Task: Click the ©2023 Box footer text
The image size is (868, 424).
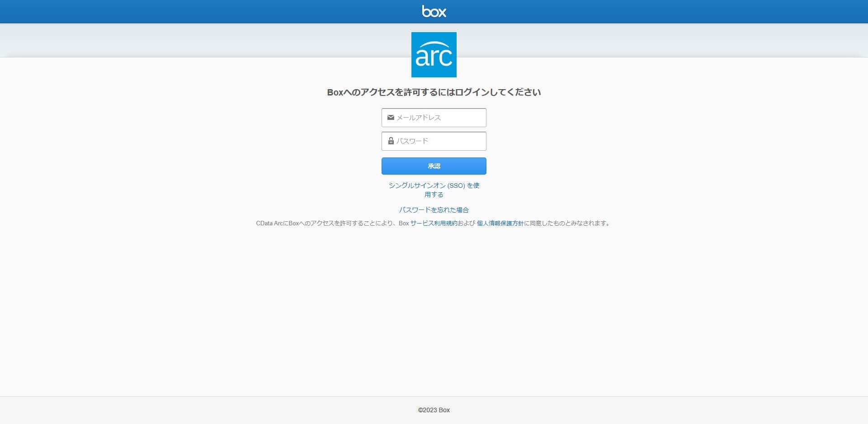Action: pyautogui.click(x=434, y=410)
